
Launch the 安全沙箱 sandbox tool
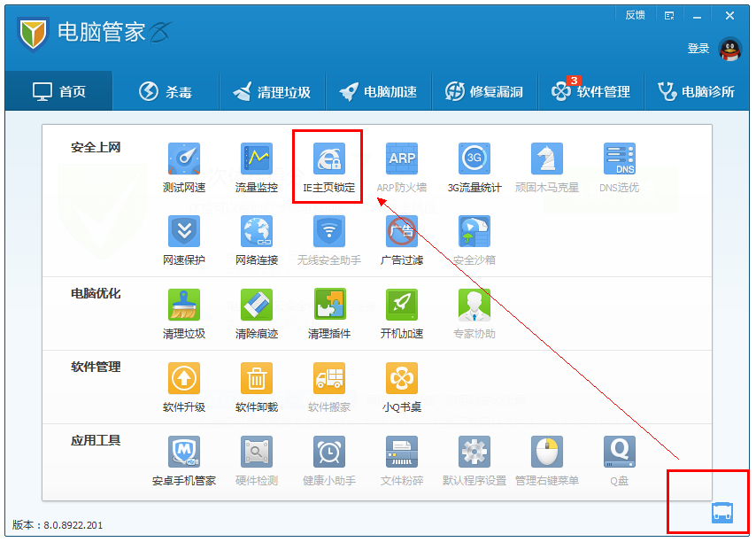click(x=474, y=240)
